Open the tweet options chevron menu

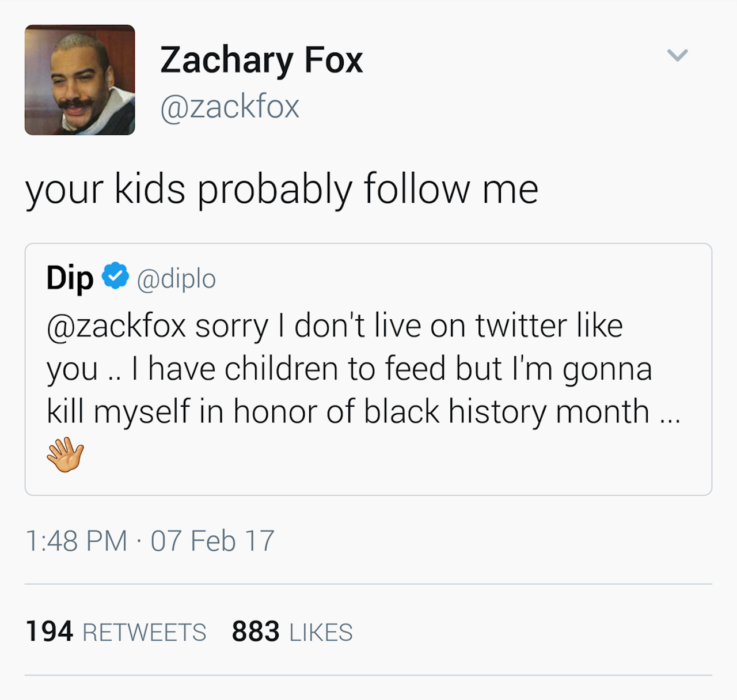coord(677,55)
